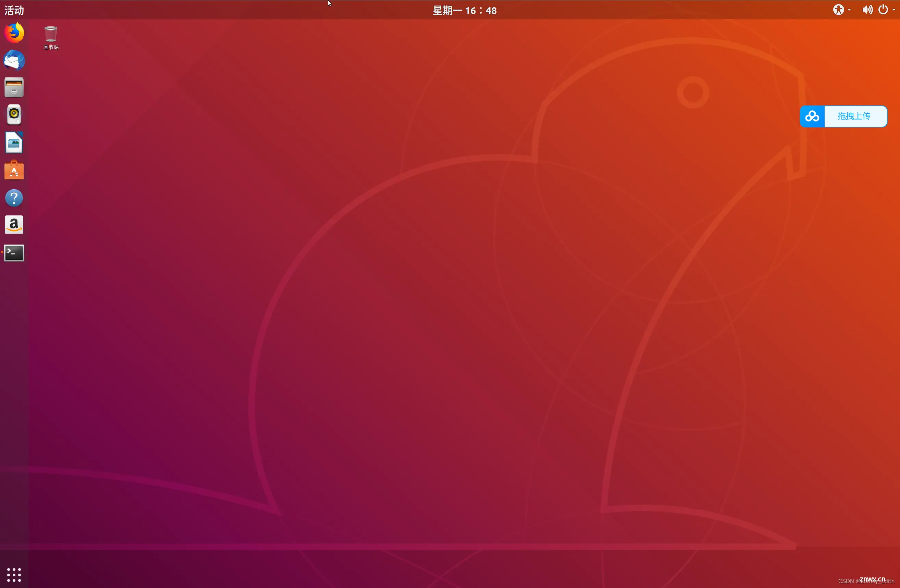
Task: Open the clock calendar 星期一 16:48
Action: 465,10
